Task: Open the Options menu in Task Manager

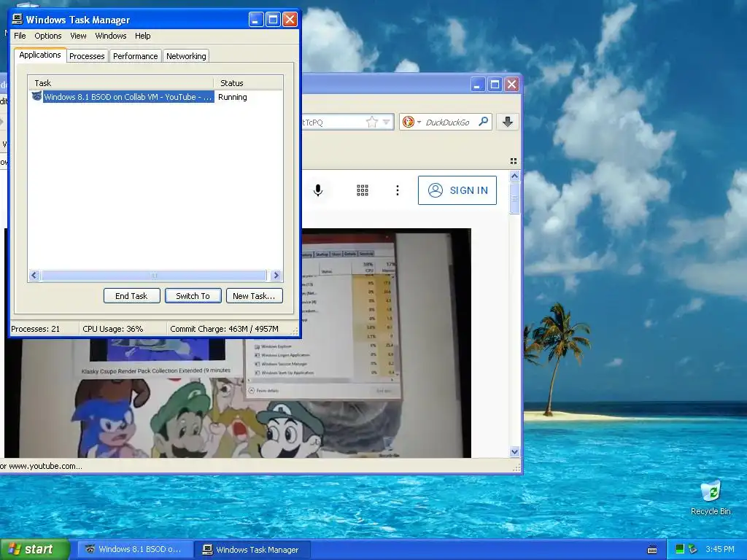Action: click(47, 36)
